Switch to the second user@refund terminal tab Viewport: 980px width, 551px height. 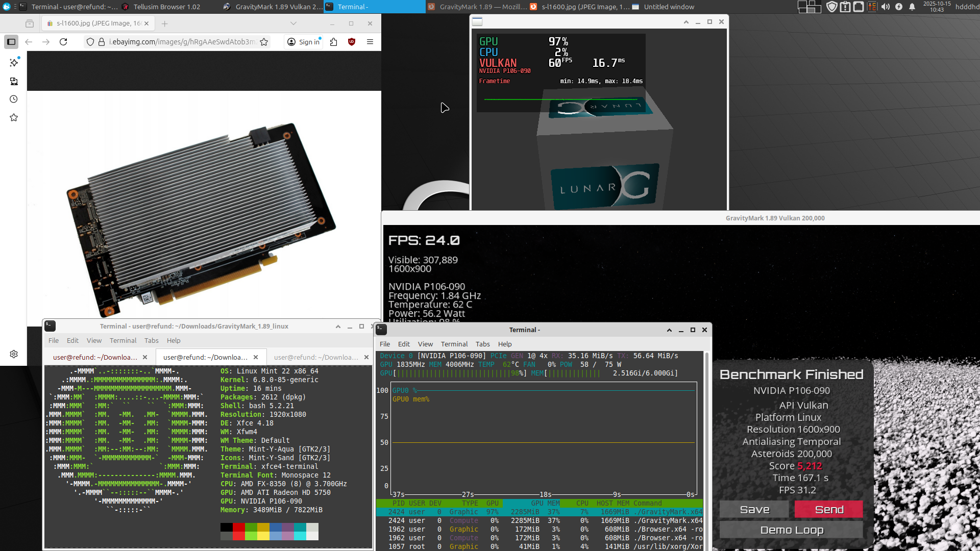tap(205, 357)
